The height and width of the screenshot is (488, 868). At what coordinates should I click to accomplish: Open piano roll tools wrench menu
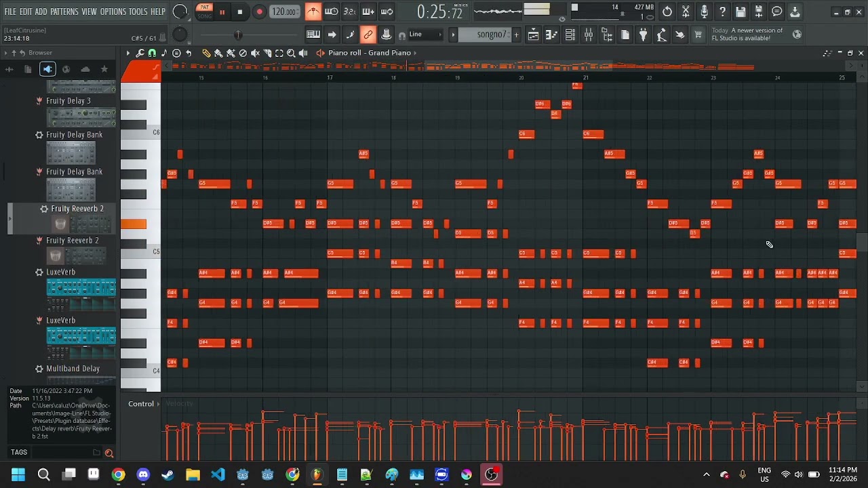point(140,53)
